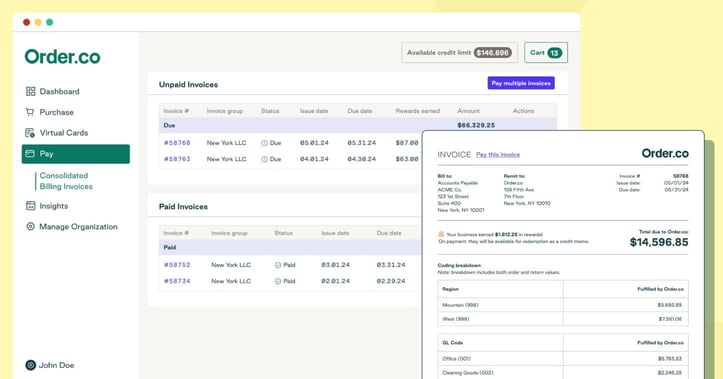Click the Cleaning Goods (002) row
723x379 pixels.
(563, 373)
